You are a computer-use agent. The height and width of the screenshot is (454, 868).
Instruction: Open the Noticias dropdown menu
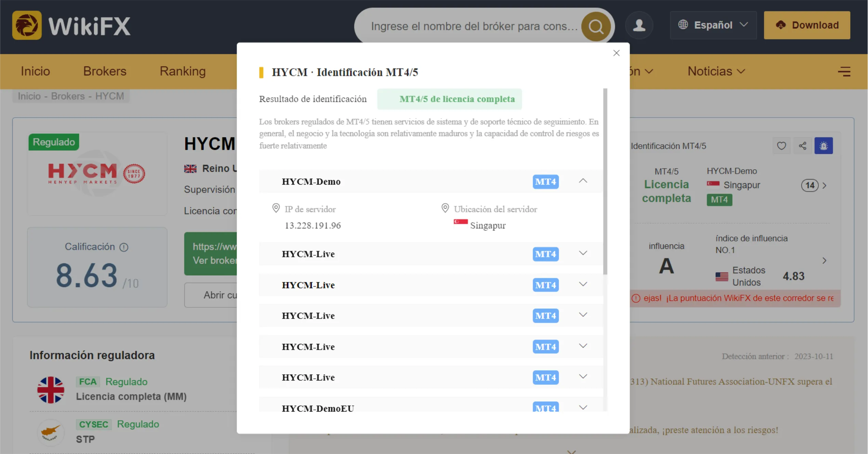point(716,71)
